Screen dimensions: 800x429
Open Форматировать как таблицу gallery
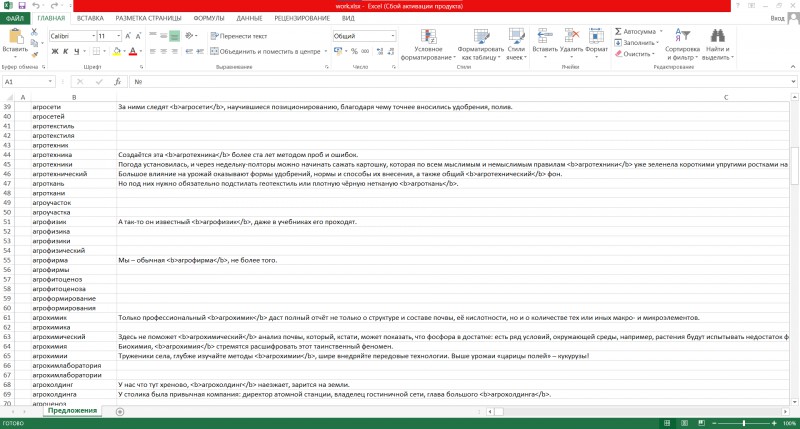point(481,44)
